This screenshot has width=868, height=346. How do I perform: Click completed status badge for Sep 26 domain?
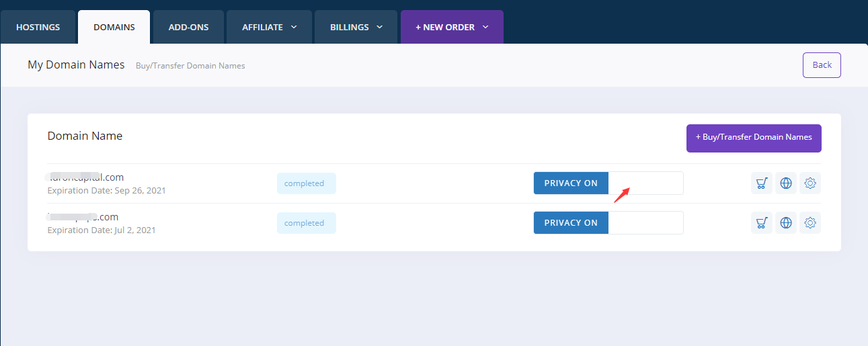(306, 183)
